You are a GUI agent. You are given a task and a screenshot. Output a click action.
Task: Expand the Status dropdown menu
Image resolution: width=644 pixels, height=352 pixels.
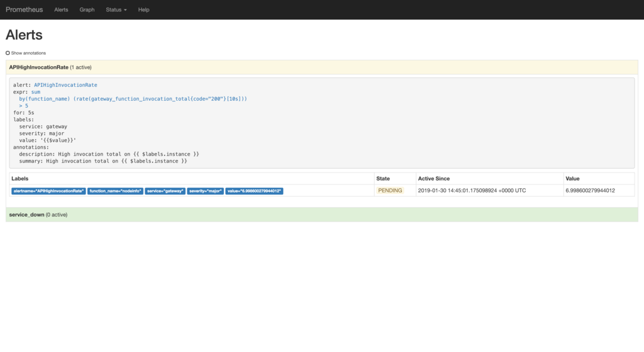(x=116, y=9)
